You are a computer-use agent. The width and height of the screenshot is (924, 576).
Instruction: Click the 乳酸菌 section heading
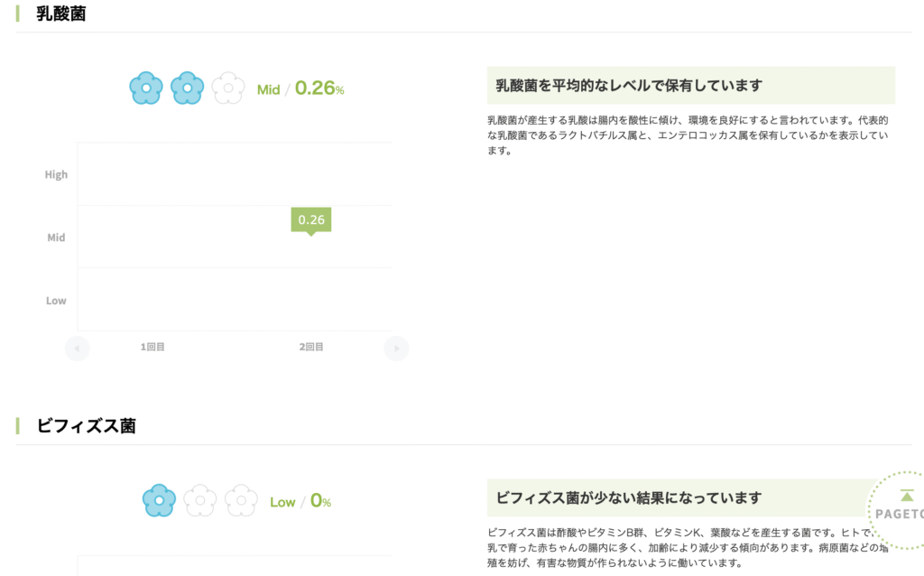point(60,14)
